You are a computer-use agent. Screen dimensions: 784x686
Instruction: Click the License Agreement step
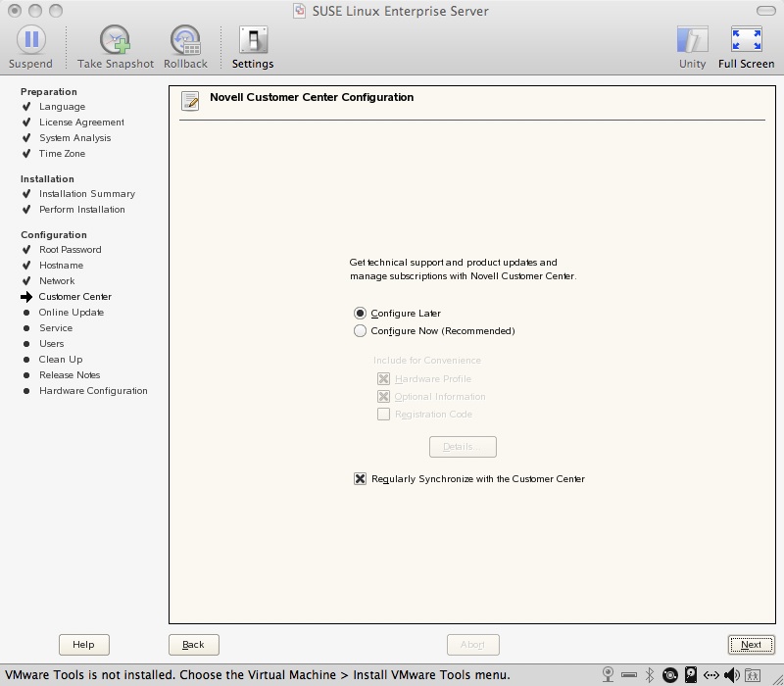pos(81,122)
